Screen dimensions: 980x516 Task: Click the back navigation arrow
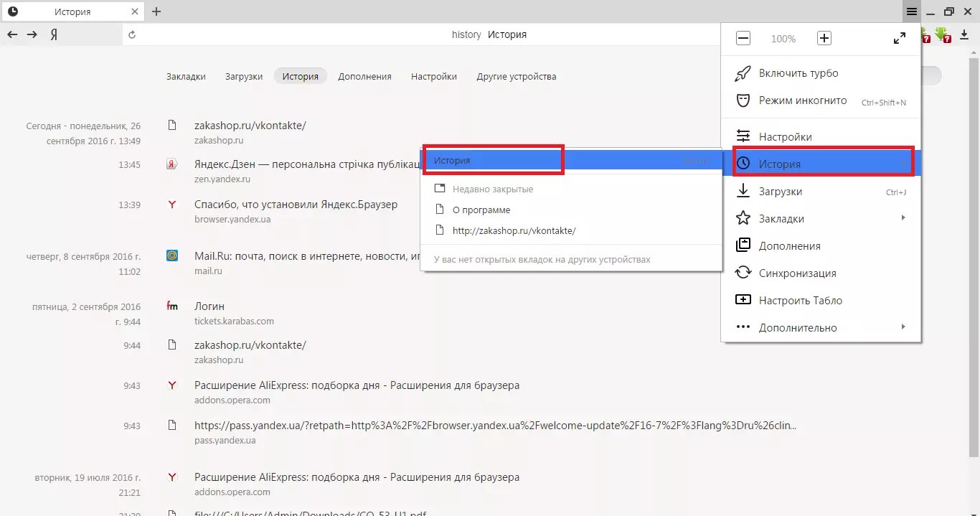click(12, 34)
